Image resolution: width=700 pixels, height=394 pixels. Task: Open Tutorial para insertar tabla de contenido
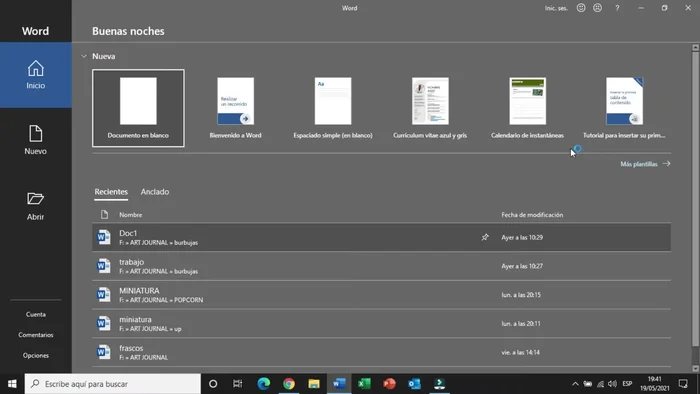pyautogui.click(x=625, y=108)
